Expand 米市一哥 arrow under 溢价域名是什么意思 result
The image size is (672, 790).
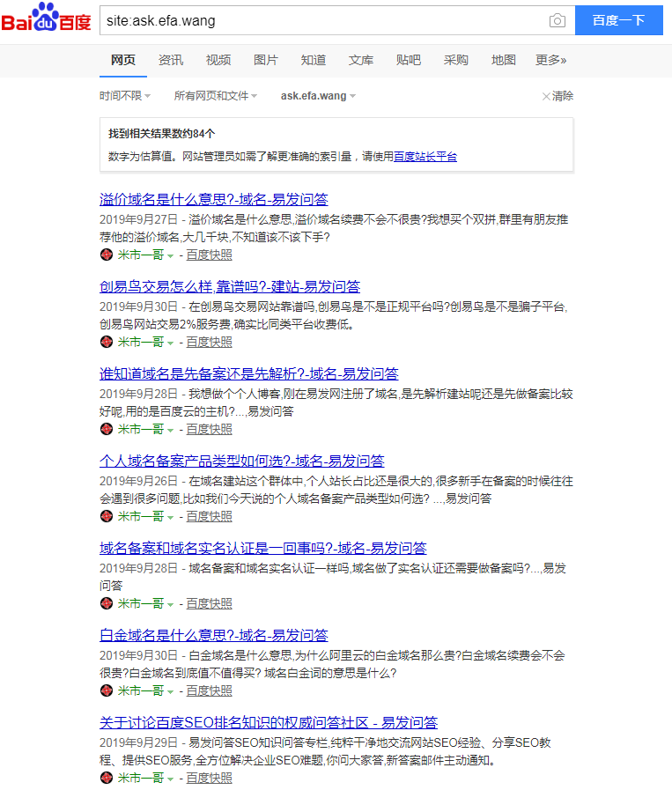point(170,256)
